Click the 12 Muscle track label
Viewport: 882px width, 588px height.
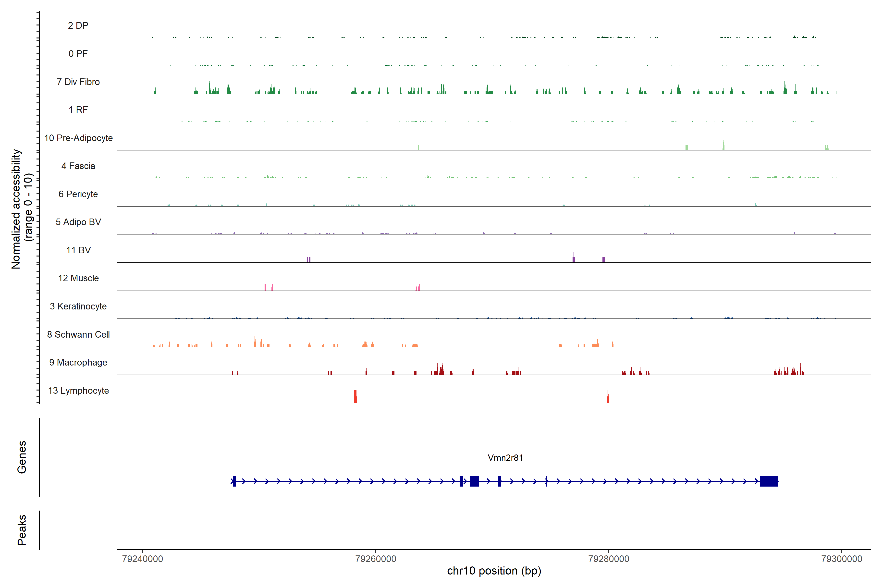tap(78, 278)
